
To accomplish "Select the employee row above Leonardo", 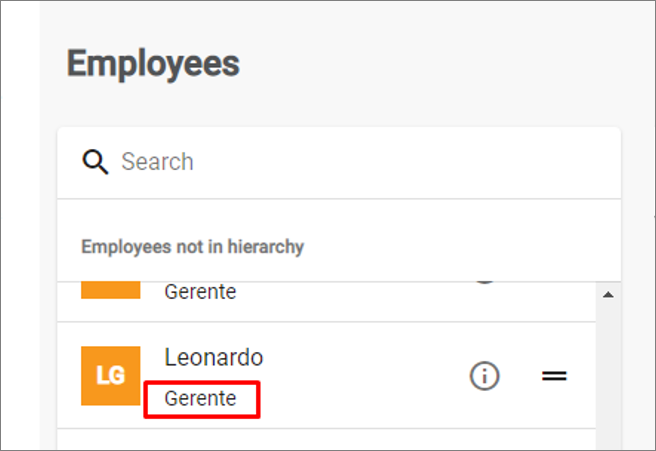I will [326, 302].
